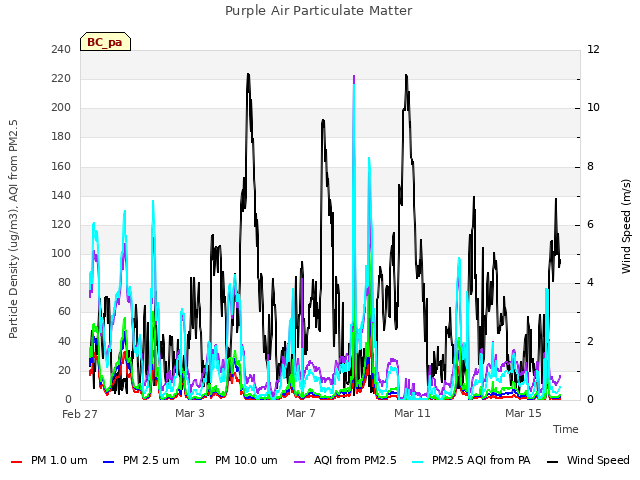The height and width of the screenshot is (480, 640).
Task: Select the 'Wind Speed' legend label
Action: (x=598, y=460)
